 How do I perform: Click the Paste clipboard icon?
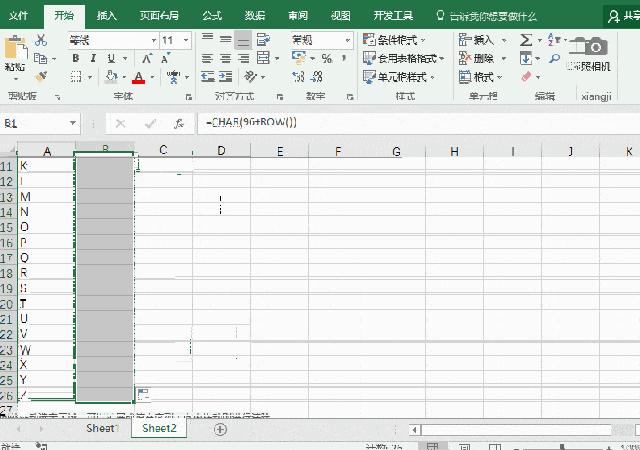(16, 49)
